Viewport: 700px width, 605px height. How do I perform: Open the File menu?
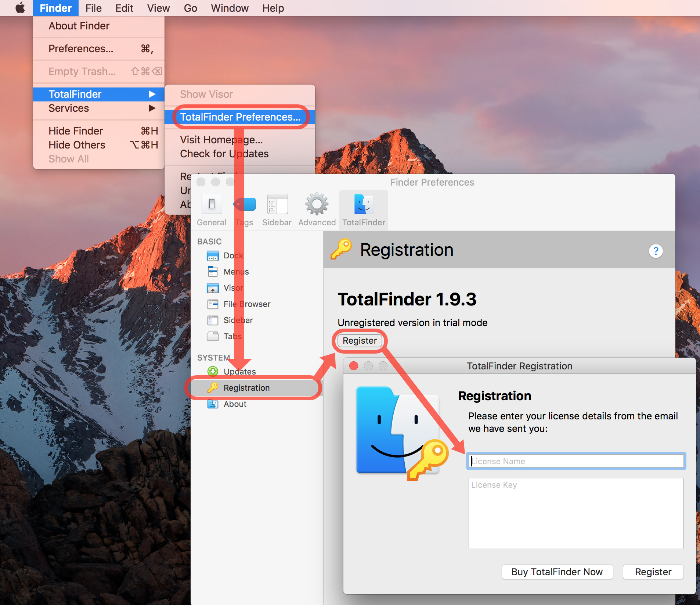(93, 8)
